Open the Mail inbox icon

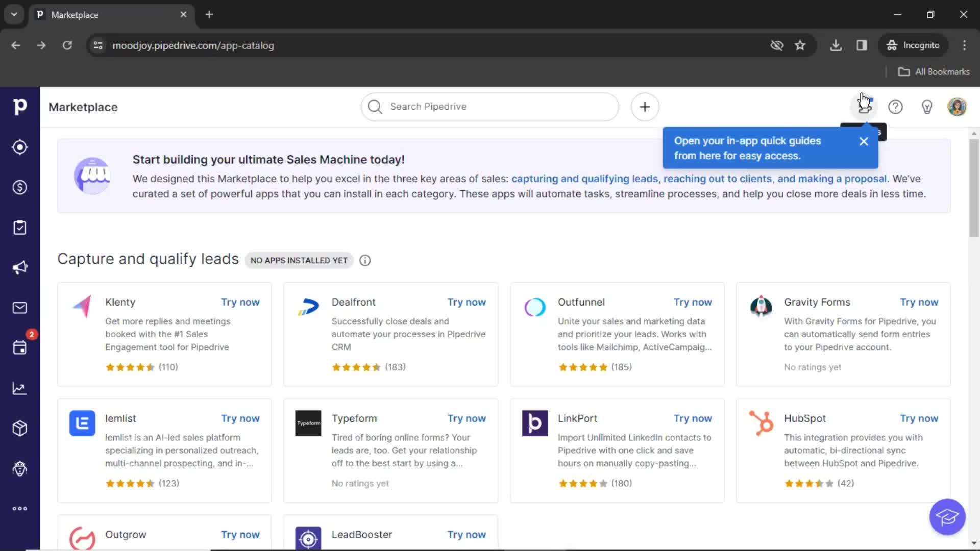pos(19,308)
